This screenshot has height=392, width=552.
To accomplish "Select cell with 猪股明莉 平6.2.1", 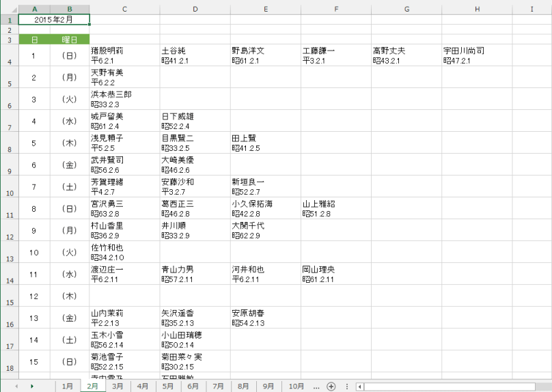I will click(124, 55).
